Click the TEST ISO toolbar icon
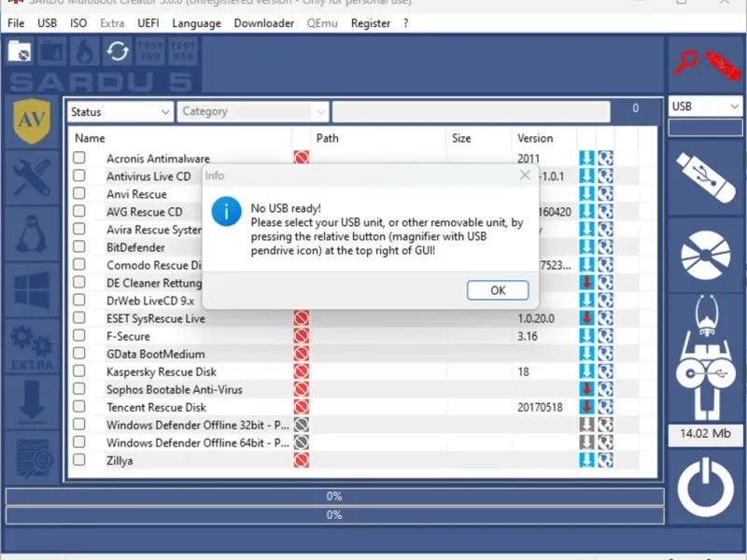 [150, 50]
